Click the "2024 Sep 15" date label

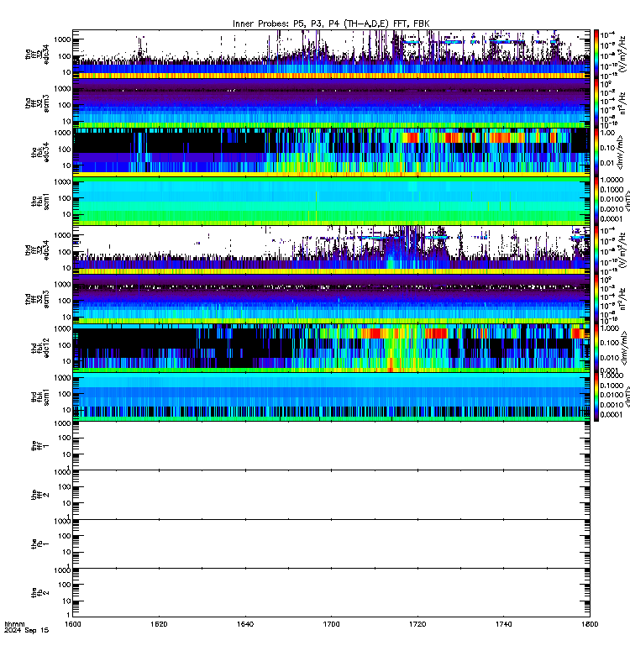(27, 631)
